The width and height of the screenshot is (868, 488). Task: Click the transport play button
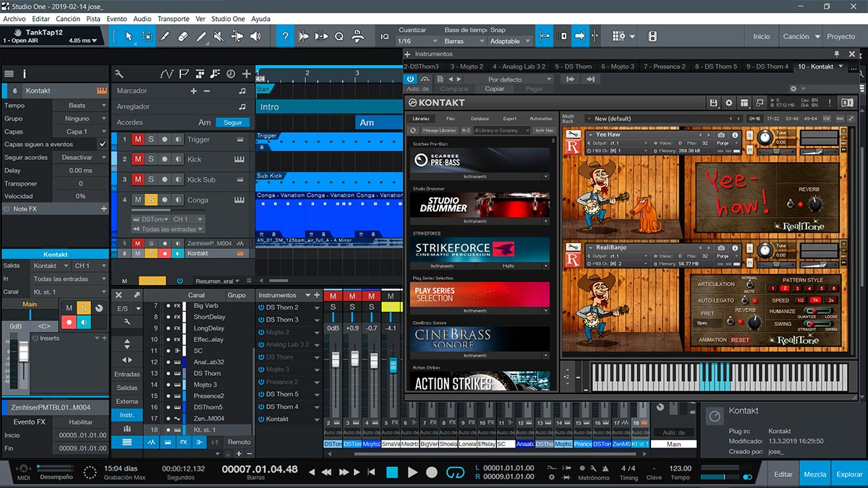tap(412, 472)
